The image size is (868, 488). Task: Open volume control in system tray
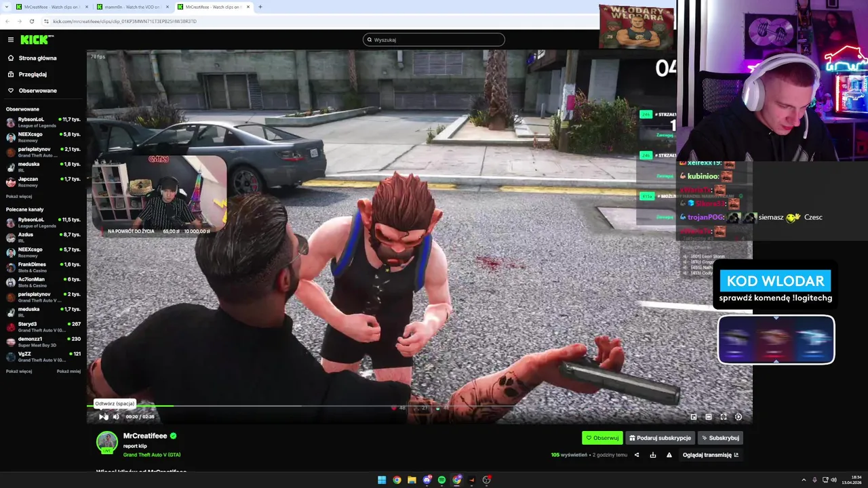coord(833,480)
